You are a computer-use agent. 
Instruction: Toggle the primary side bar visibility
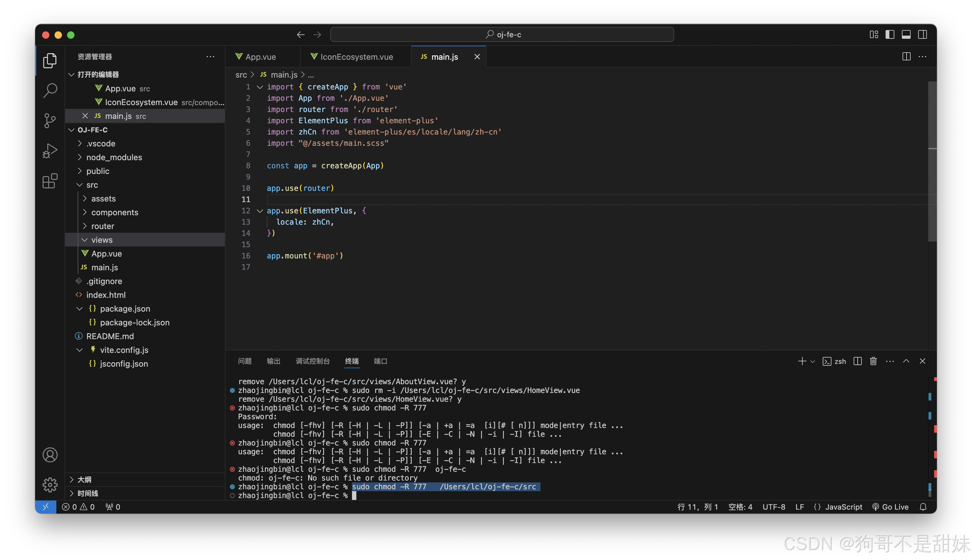click(x=890, y=35)
